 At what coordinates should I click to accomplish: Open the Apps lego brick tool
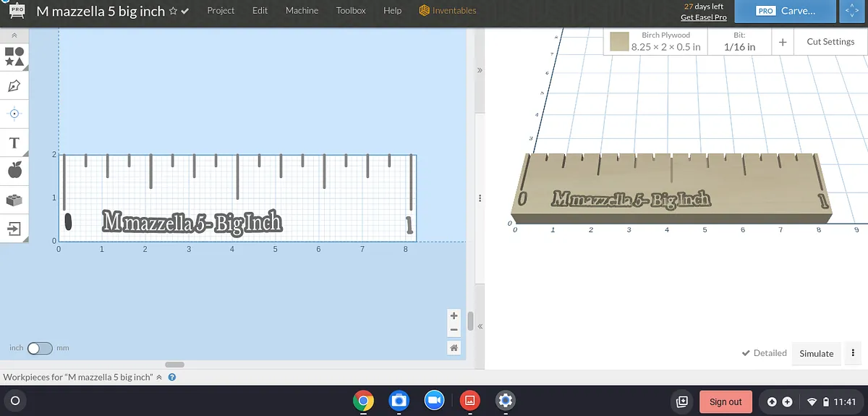(x=14, y=200)
